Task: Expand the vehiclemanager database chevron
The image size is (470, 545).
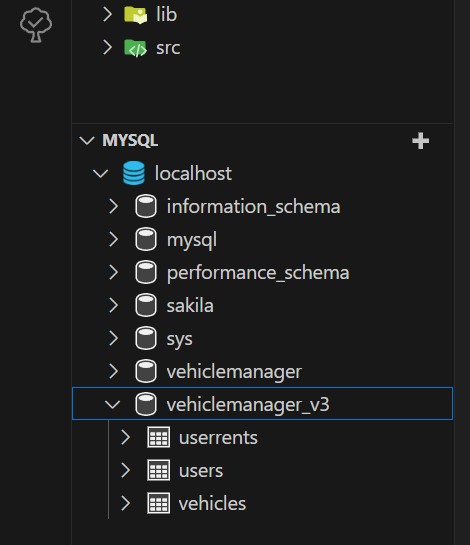Action: point(114,371)
